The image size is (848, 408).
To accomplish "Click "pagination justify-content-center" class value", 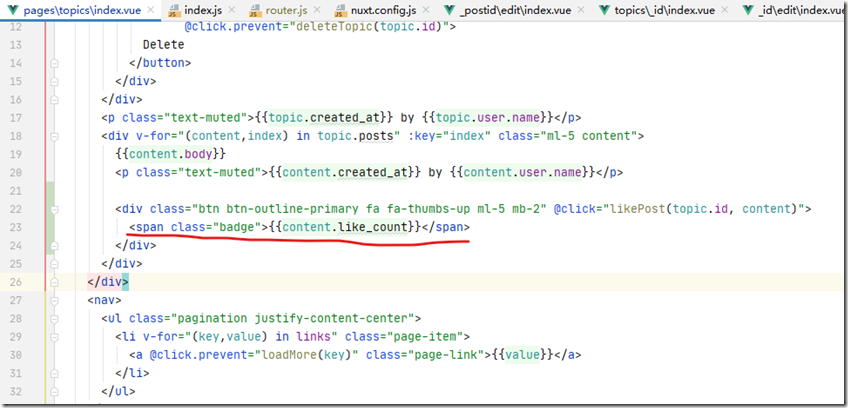I will (293, 318).
